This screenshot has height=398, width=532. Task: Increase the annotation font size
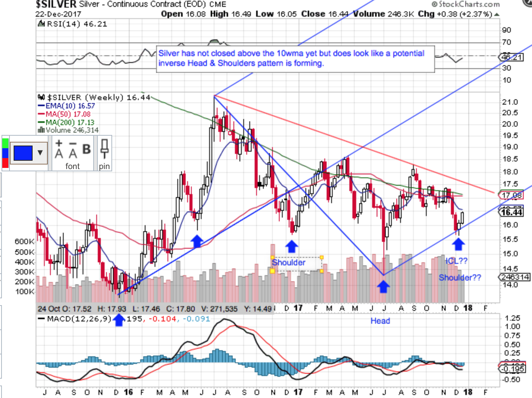point(59,149)
